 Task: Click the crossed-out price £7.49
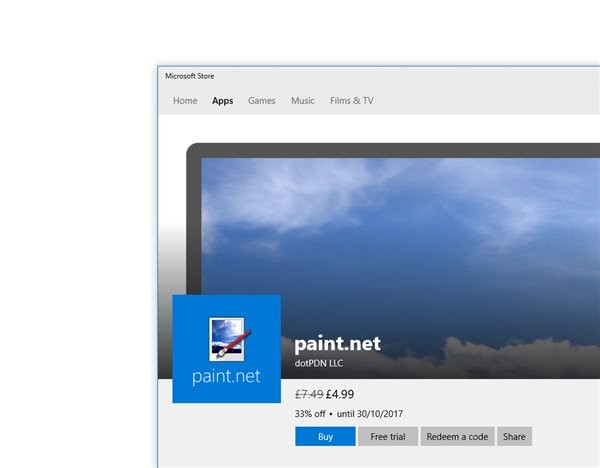pos(309,394)
